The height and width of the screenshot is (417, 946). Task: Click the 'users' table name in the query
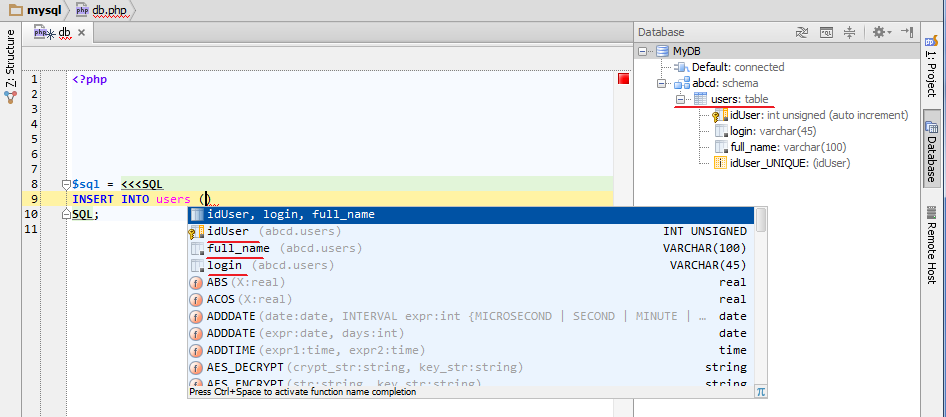click(173, 199)
